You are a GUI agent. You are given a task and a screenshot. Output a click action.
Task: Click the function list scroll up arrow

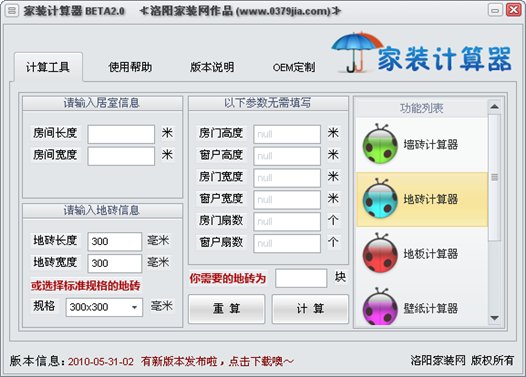(x=494, y=107)
